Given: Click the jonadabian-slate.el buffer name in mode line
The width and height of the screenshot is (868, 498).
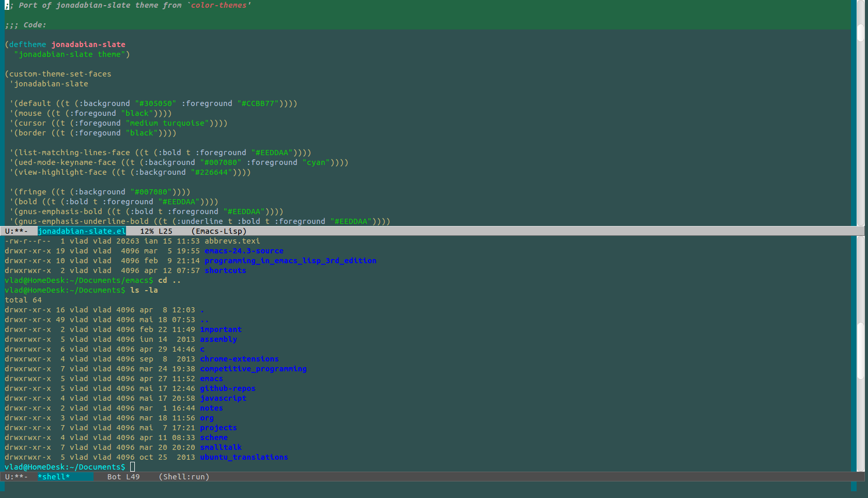Looking at the screenshot, I should [x=82, y=231].
